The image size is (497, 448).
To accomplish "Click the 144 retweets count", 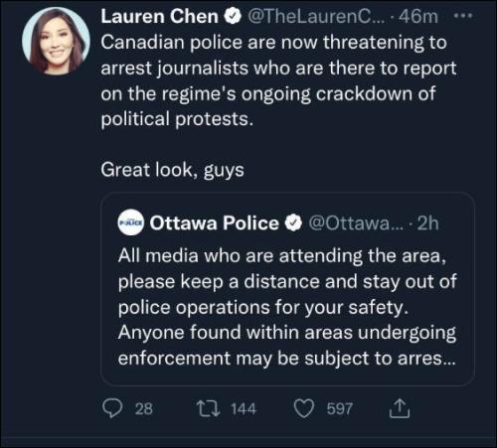I will click(244, 408).
